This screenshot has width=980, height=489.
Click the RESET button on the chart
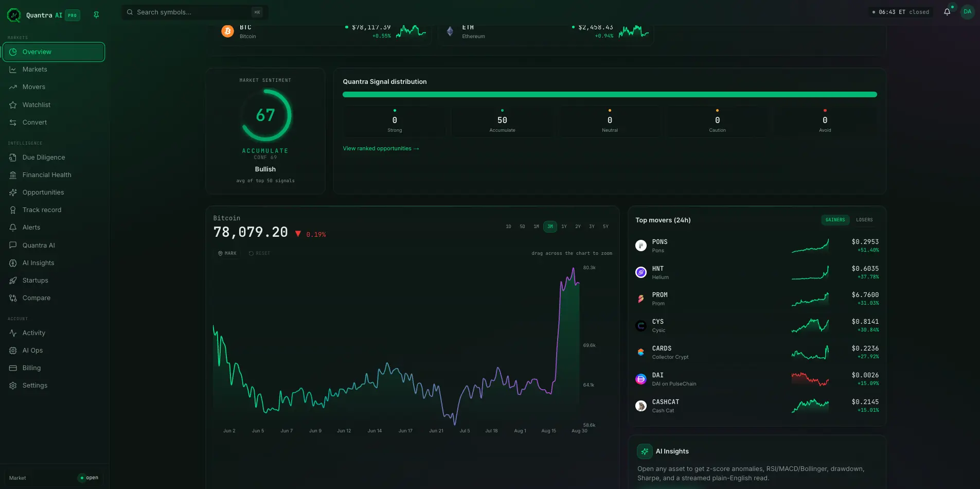tap(259, 253)
